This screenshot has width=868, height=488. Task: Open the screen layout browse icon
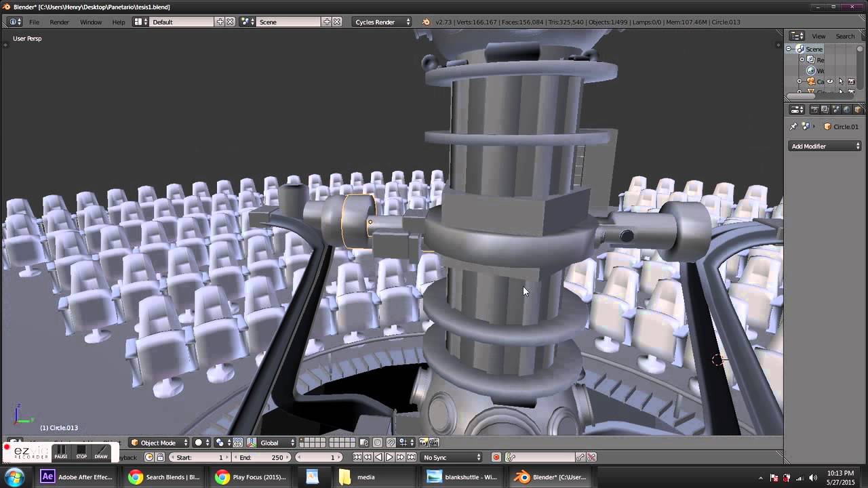click(x=140, y=22)
